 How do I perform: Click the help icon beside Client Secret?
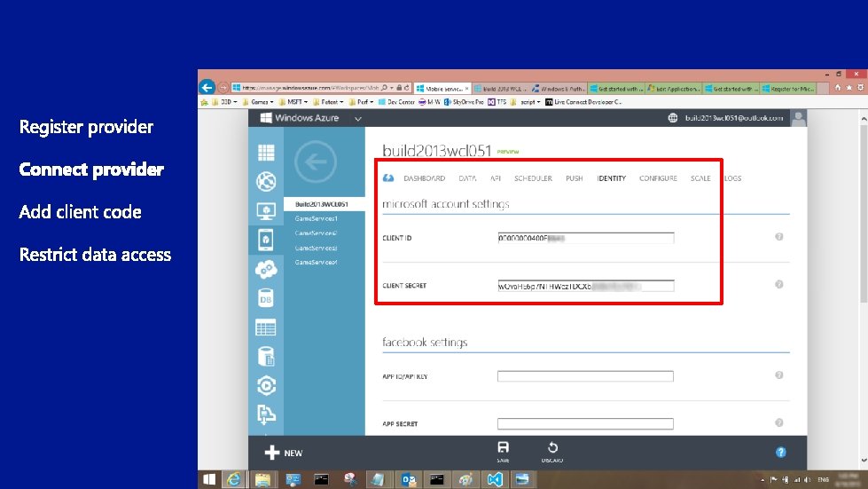coord(778,284)
